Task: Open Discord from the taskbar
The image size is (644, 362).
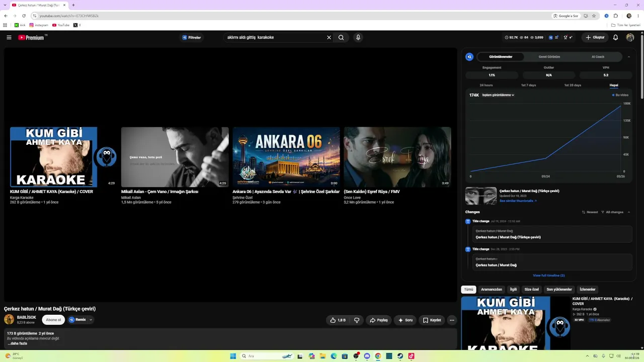Action: pyautogui.click(x=367, y=356)
